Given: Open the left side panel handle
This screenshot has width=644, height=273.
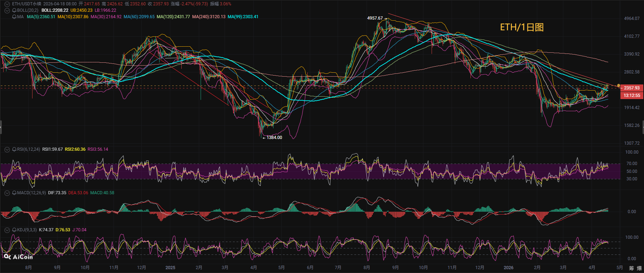Looking at the screenshot, I should point(1,127).
